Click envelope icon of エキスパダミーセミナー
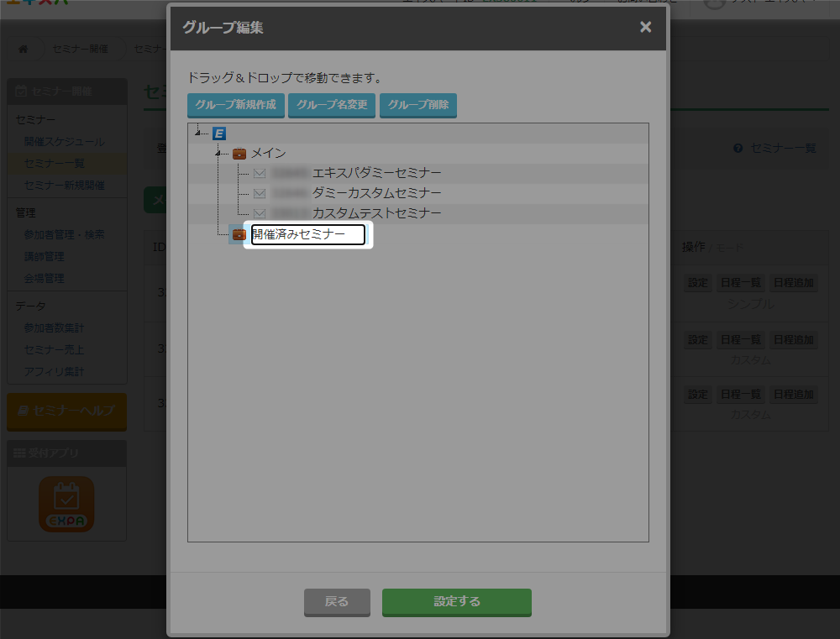This screenshot has width=840, height=639. [x=260, y=174]
